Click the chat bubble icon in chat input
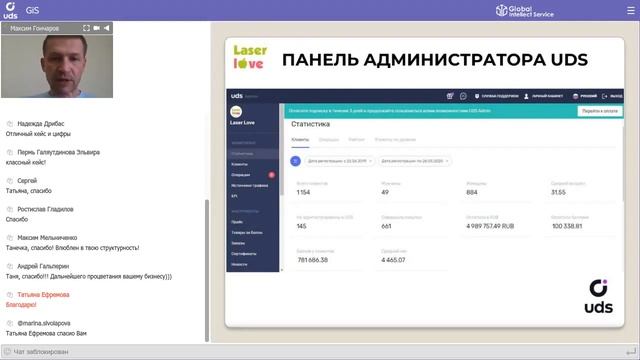Viewport: 640px width, 360px height. pos(7,351)
